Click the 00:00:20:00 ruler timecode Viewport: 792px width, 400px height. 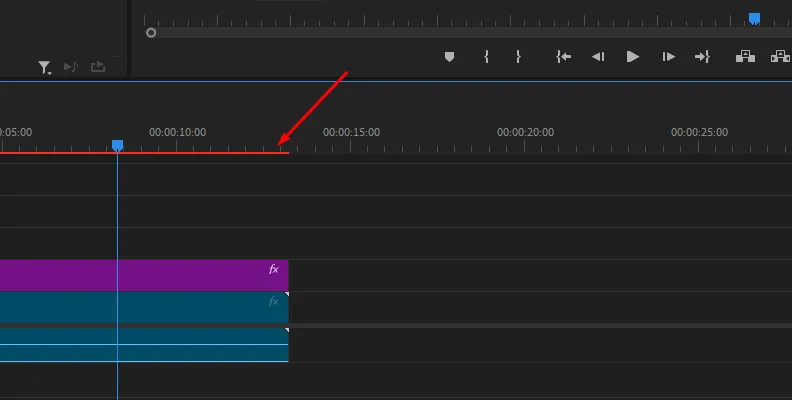coord(525,132)
